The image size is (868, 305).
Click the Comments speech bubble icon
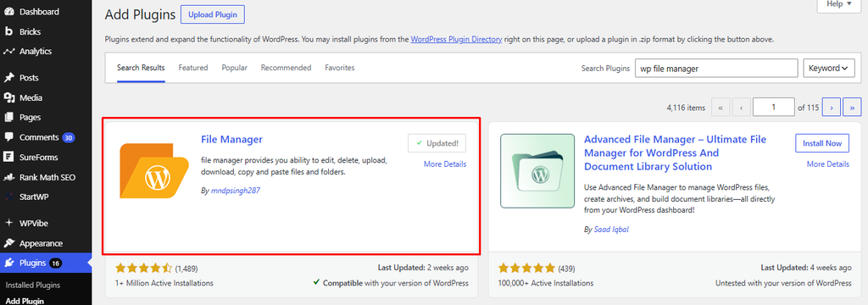pyautogui.click(x=8, y=137)
